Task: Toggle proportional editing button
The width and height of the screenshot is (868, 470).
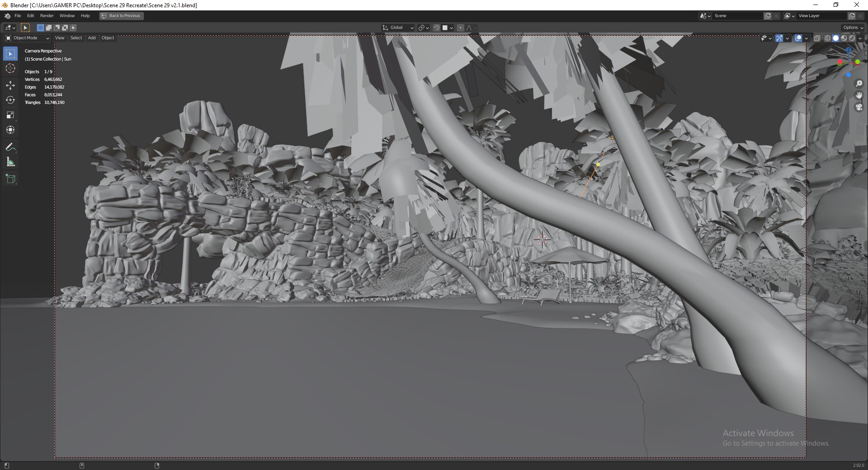Action: pos(460,28)
